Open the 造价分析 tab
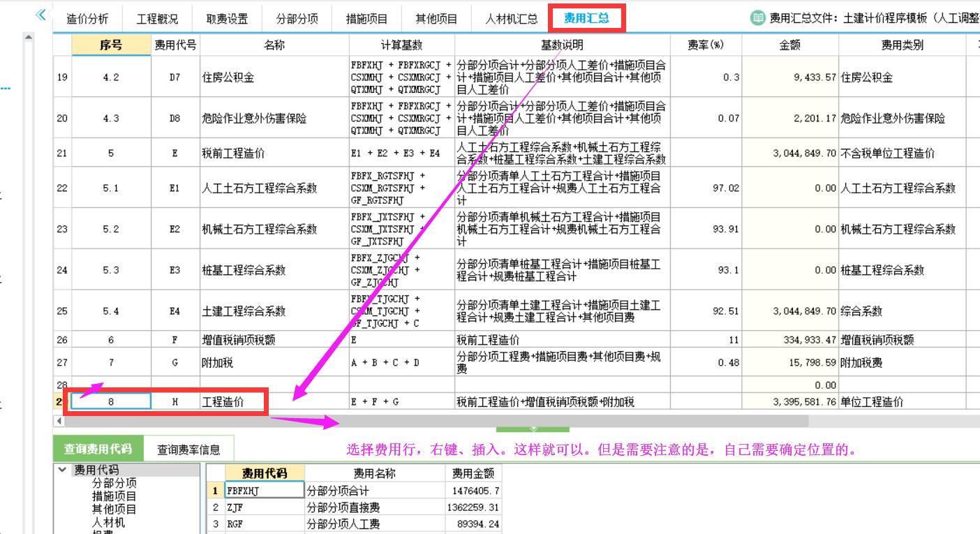 (x=87, y=19)
